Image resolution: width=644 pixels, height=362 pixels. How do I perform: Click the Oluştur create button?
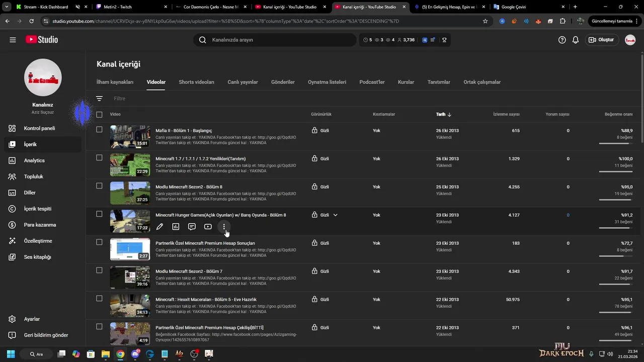601,40
